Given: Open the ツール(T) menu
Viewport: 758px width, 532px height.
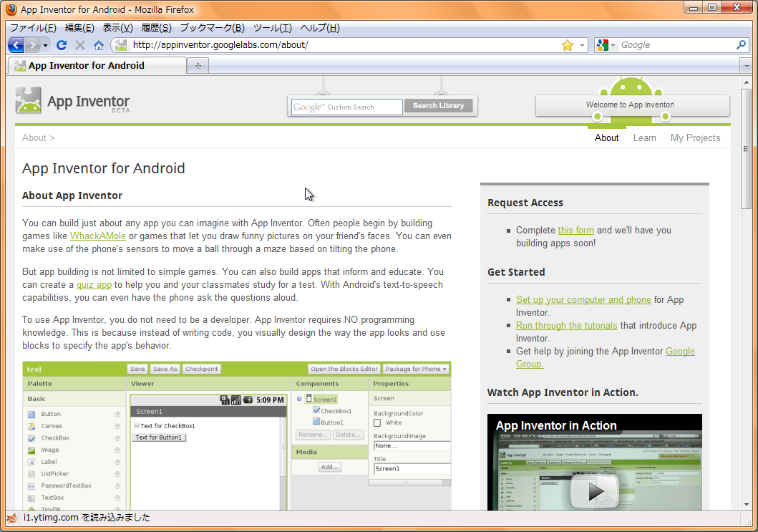Looking at the screenshot, I should (x=272, y=28).
